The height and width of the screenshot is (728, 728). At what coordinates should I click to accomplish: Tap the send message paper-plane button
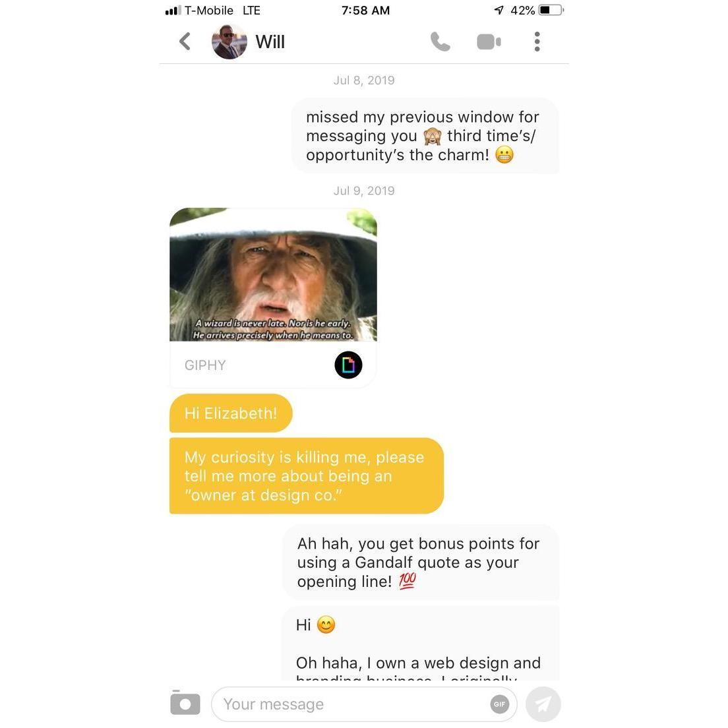(x=543, y=704)
